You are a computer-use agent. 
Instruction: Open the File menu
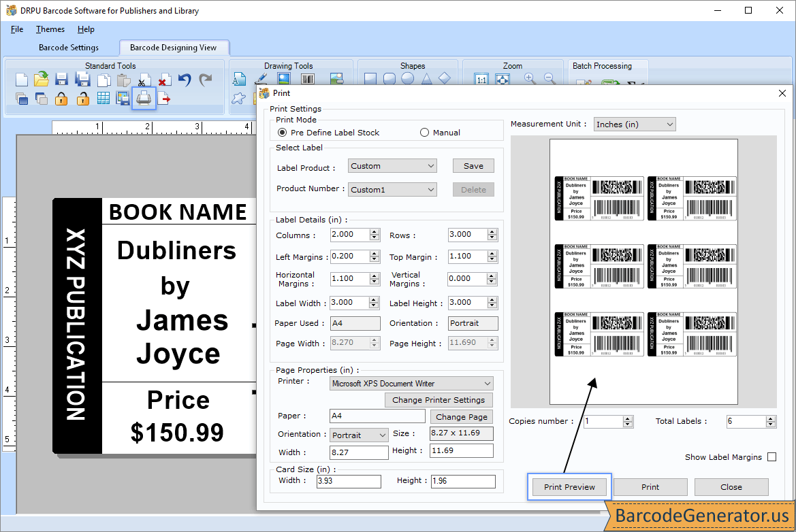point(17,29)
